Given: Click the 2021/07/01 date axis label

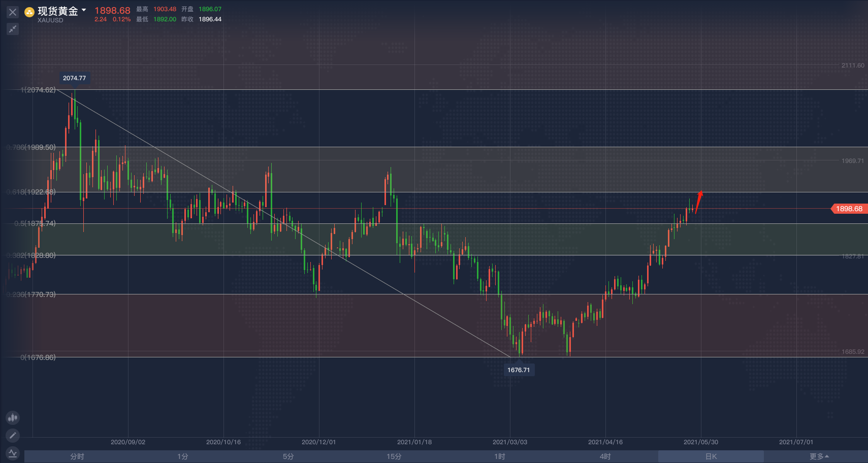Looking at the screenshot, I should click(x=796, y=442).
